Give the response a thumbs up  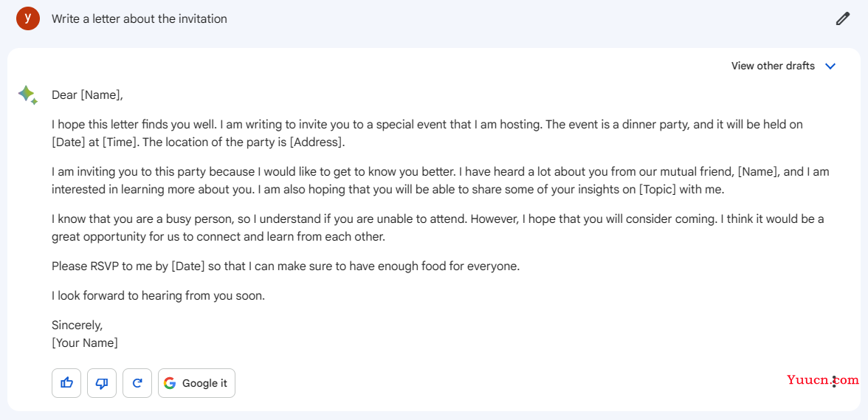coord(66,383)
